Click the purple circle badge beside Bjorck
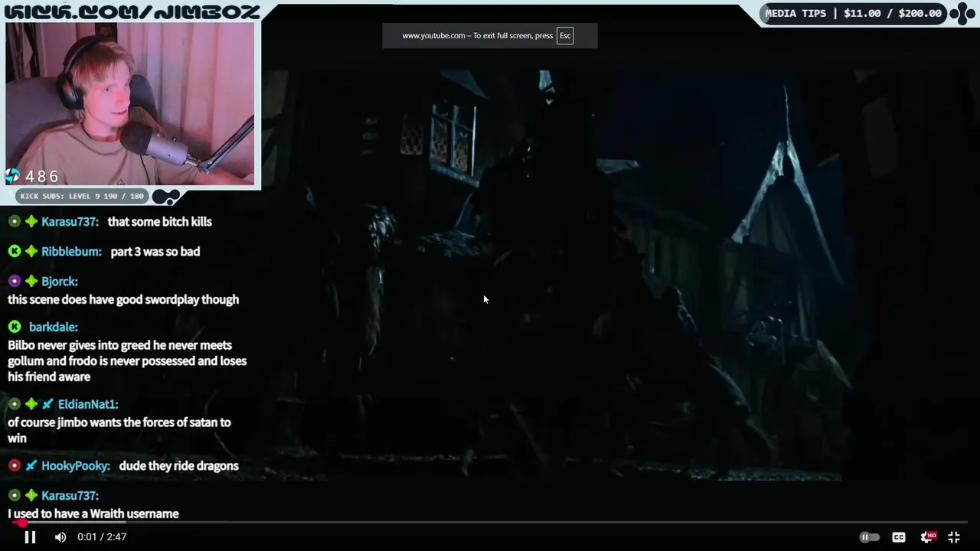The height and width of the screenshot is (551, 980). pyautogui.click(x=15, y=282)
